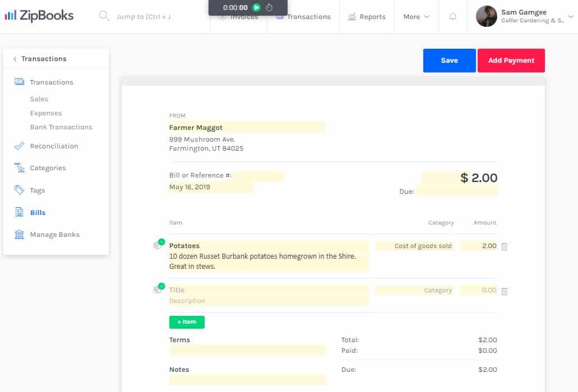
Task: Open Cost of goods sold category dropdown
Action: click(x=415, y=246)
